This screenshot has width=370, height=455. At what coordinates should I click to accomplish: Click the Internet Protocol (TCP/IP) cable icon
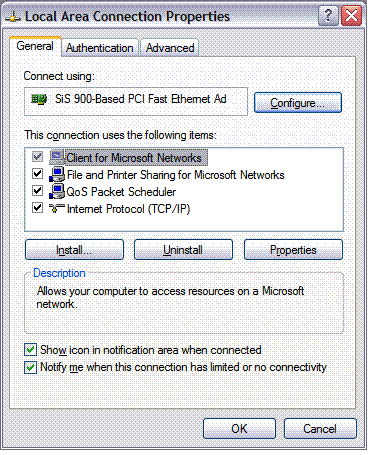click(x=57, y=208)
